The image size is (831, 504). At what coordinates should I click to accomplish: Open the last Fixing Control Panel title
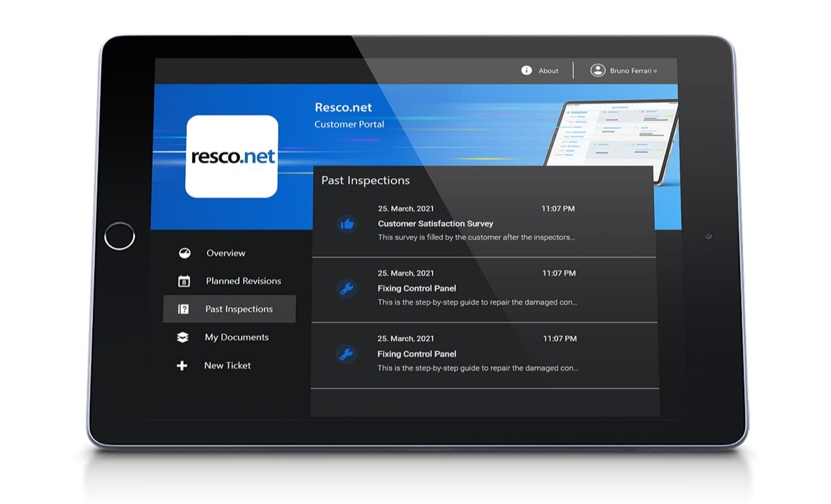click(417, 354)
